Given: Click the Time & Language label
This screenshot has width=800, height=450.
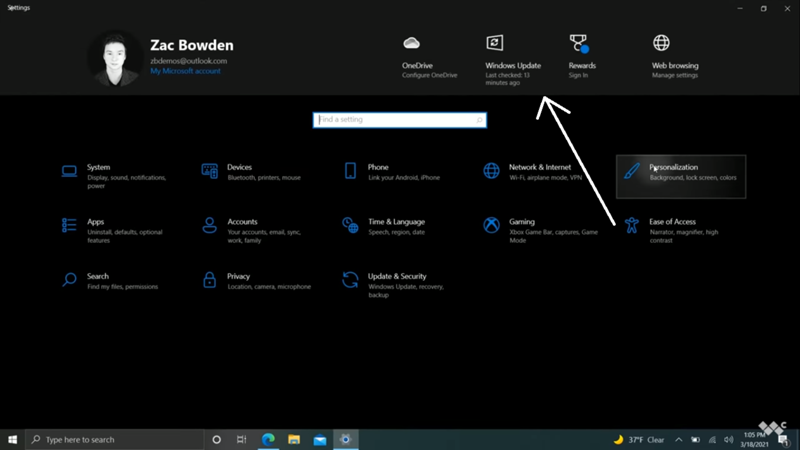Looking at the screenshot, I should tap(396, 221).
